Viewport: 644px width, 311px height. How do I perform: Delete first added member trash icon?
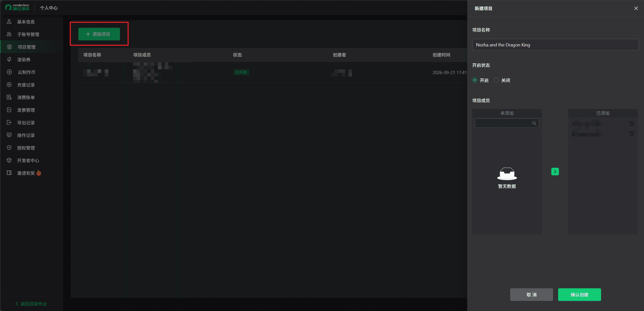632,124
